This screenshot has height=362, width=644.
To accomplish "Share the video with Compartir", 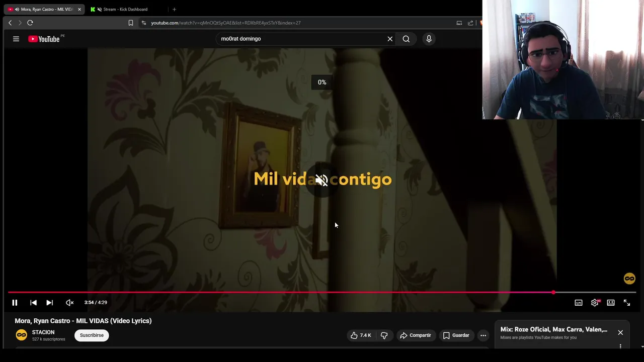I will pos(416,335).
